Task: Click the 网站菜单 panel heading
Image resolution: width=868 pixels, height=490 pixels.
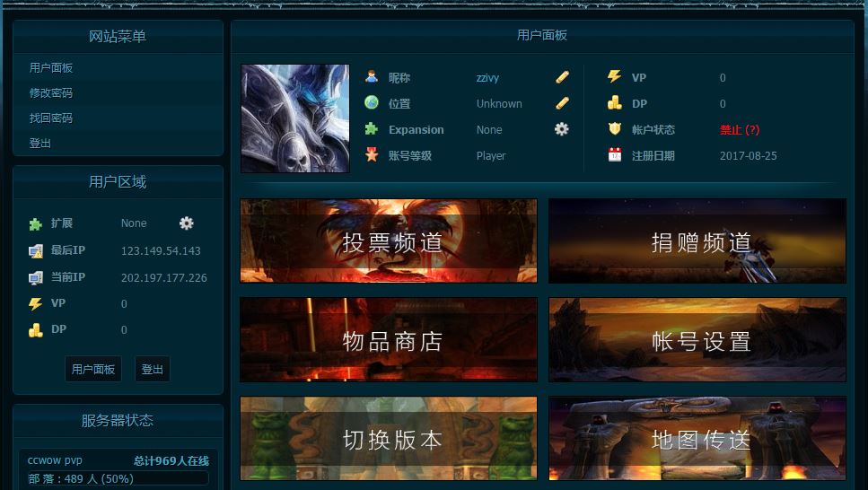Action: [118, 37]
